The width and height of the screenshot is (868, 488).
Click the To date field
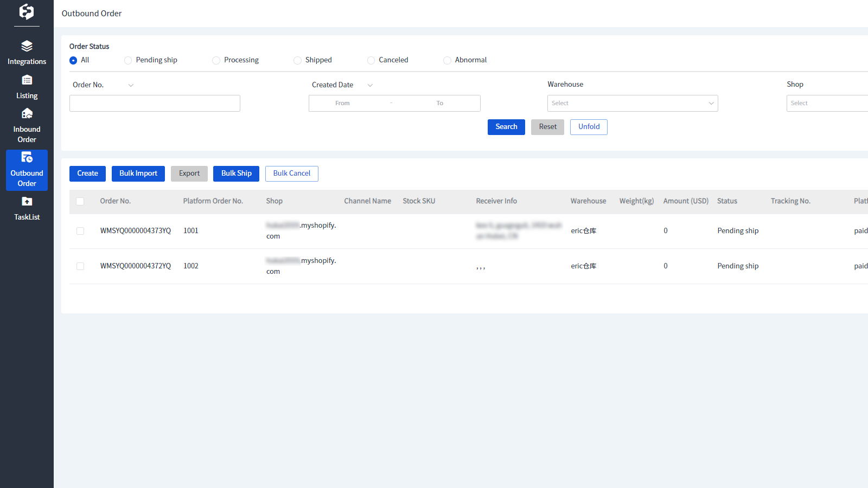pos(440,103)
